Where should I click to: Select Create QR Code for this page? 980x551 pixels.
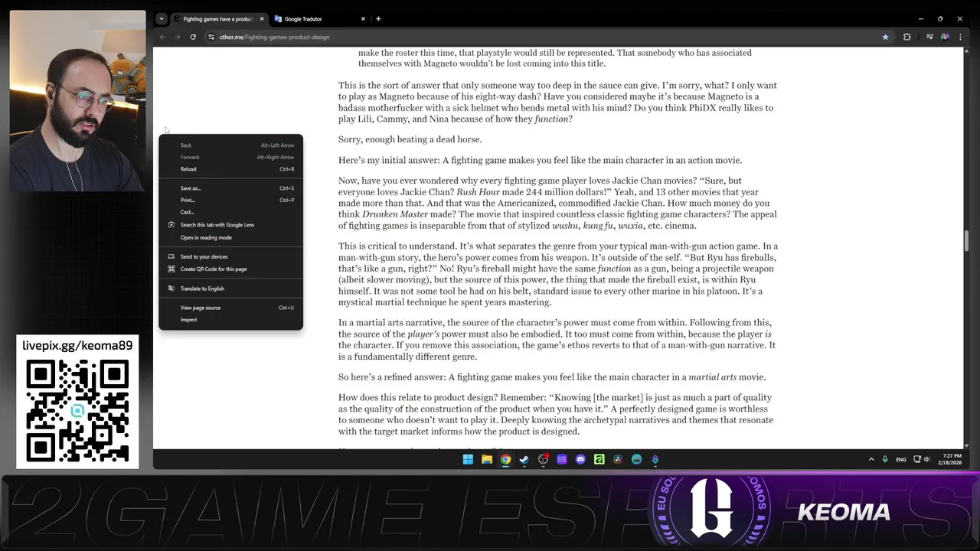pyautogui.click(x=230, y=269)
